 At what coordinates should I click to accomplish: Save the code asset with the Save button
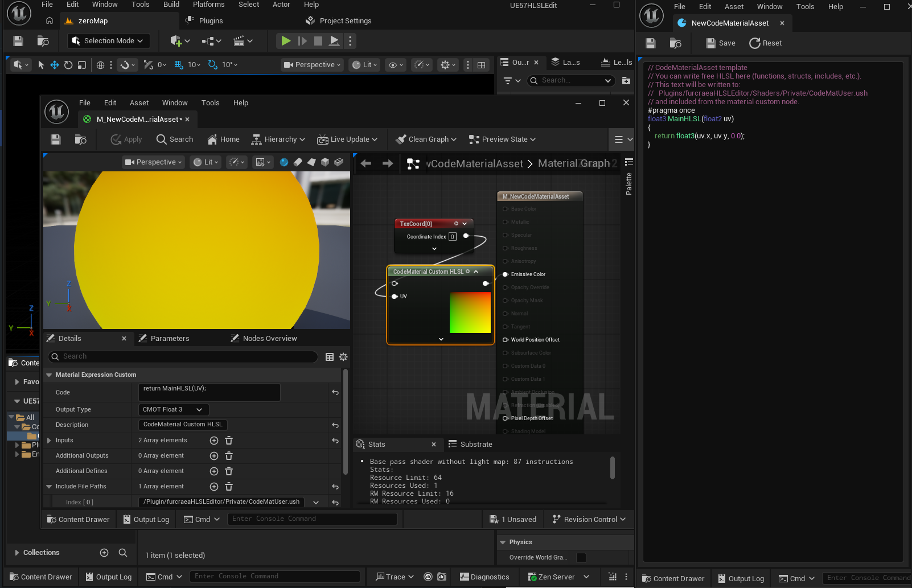coord(721,43)
